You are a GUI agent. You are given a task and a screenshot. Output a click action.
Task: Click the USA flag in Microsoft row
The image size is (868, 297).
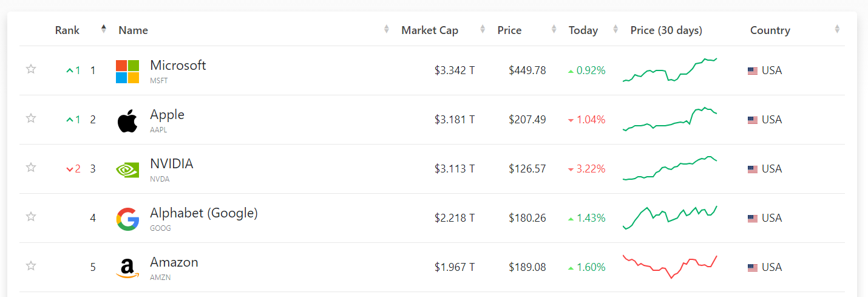tap(753, 71)
